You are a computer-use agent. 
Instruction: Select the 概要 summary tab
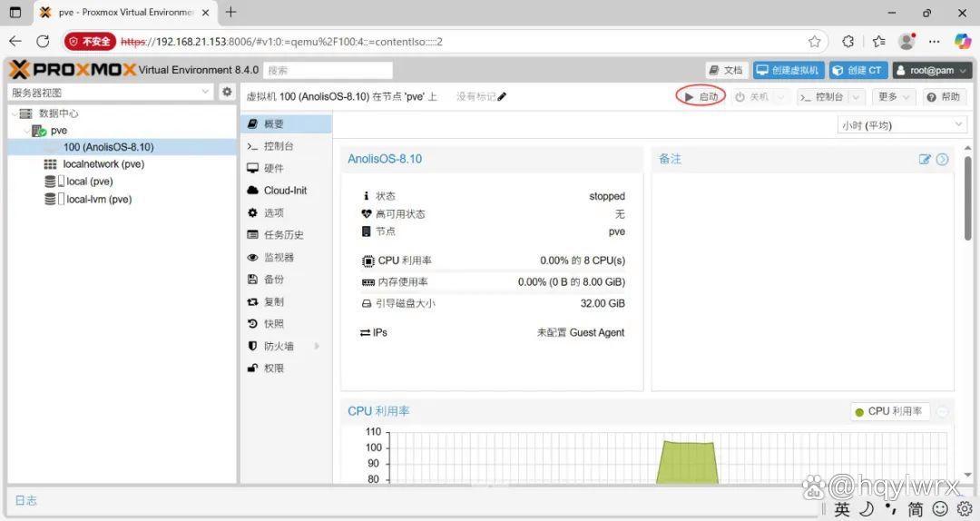pos(286,123)
